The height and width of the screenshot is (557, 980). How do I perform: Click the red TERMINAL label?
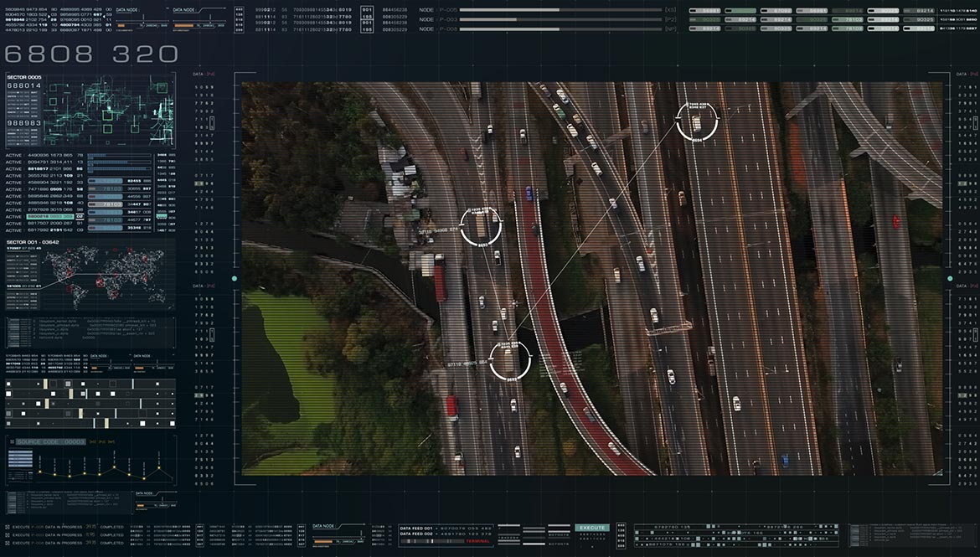477,542
